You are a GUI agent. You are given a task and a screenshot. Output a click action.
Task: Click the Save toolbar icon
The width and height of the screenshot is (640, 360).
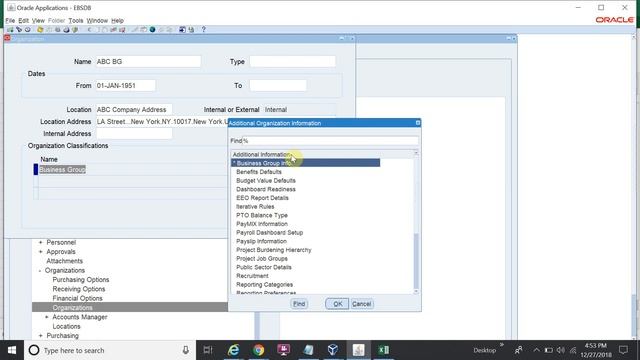coord(40,29)
